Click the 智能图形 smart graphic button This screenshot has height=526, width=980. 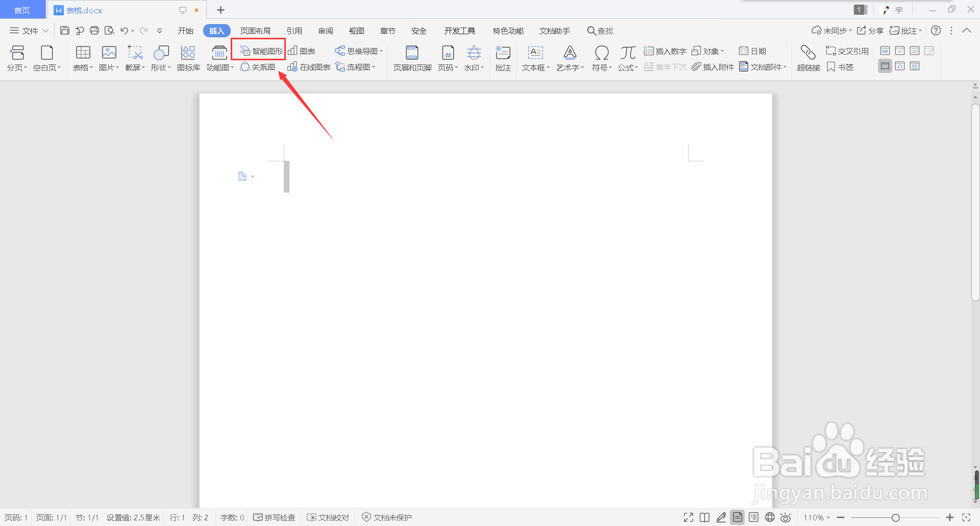[261, 51]
